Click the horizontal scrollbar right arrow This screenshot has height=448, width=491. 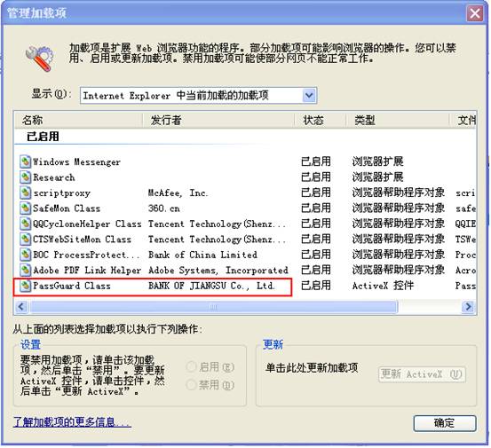point(469,307)
